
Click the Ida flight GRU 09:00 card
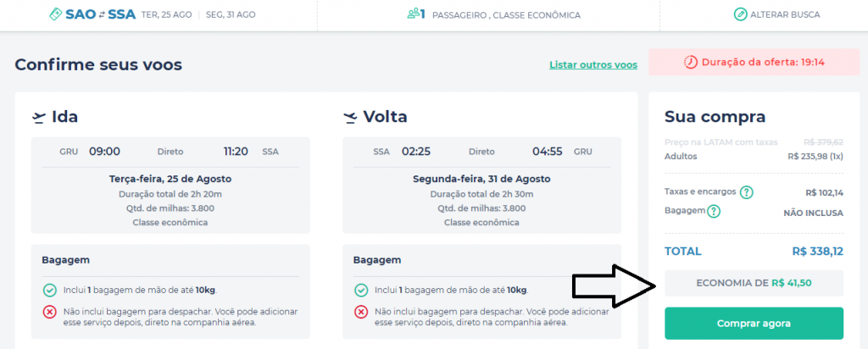170,186
